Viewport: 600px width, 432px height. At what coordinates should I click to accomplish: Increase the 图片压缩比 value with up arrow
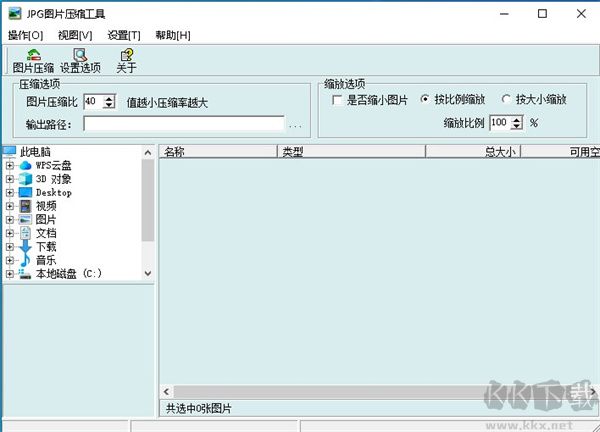pyautogui.click(x=109, y=98)
